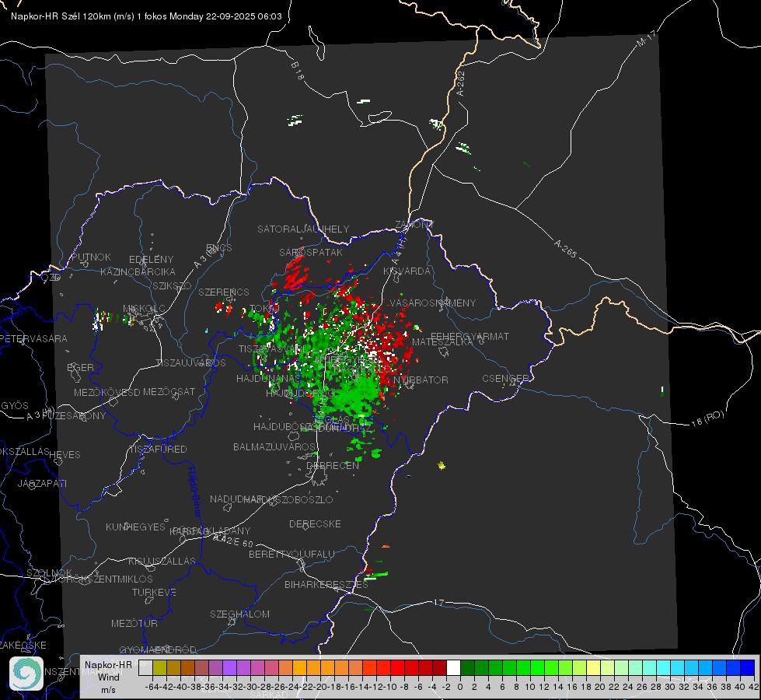Click the 'Napkor-HR Wind m/s' legend label

(x=108, y=677)
